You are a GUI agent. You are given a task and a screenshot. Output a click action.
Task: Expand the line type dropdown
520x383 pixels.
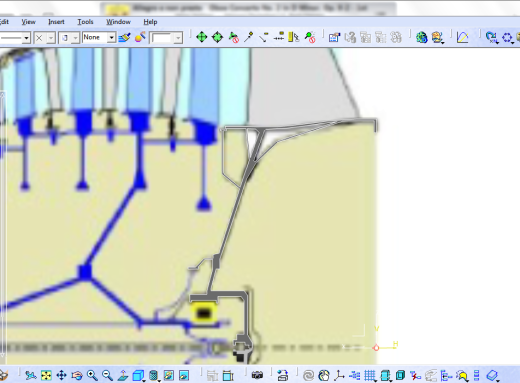(15, 38)
